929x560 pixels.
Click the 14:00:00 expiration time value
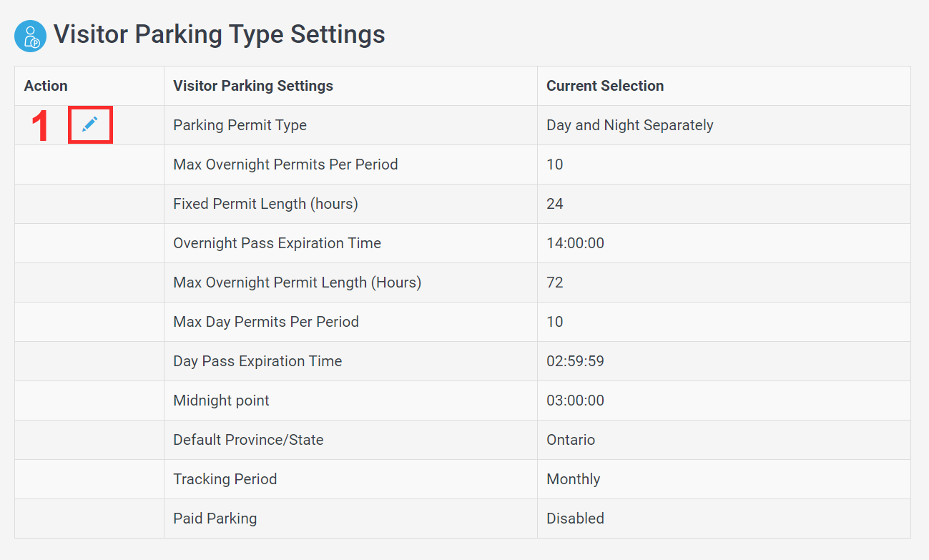click(x=575, y=243)
